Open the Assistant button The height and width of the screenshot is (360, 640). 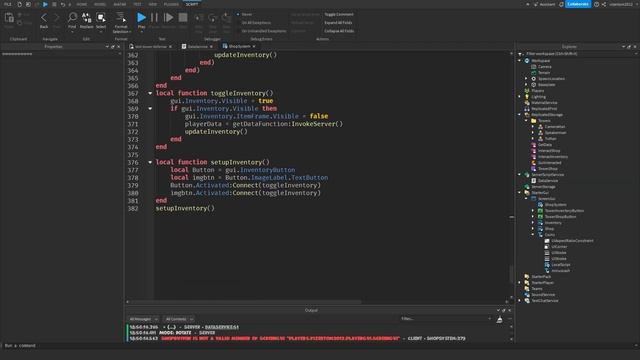pos(544,4)
